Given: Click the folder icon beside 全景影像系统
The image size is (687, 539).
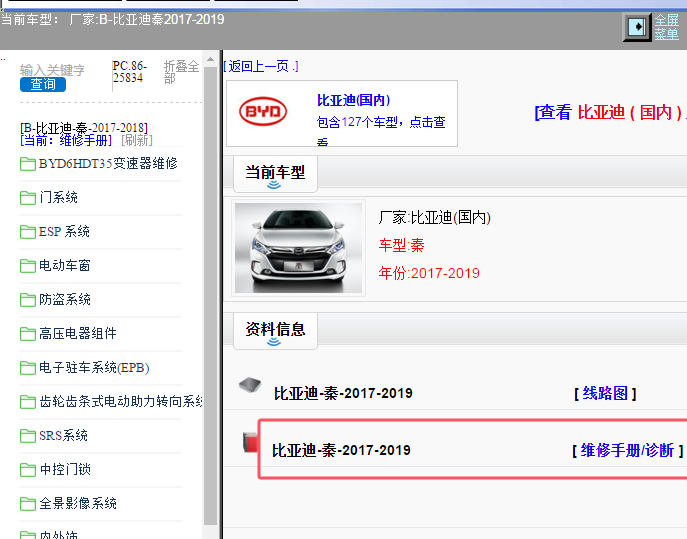Looking at the screenshot, I should pos(28,504).
